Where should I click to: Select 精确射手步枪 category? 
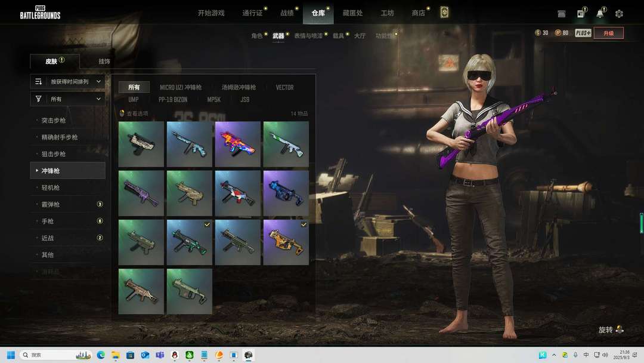point(68,137)
